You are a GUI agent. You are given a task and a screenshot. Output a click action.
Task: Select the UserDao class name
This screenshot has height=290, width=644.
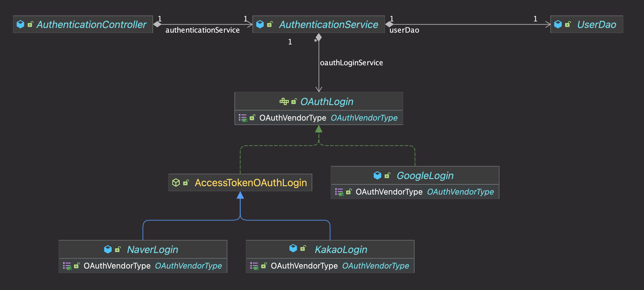pyautogui.click(x=597, y=24)
